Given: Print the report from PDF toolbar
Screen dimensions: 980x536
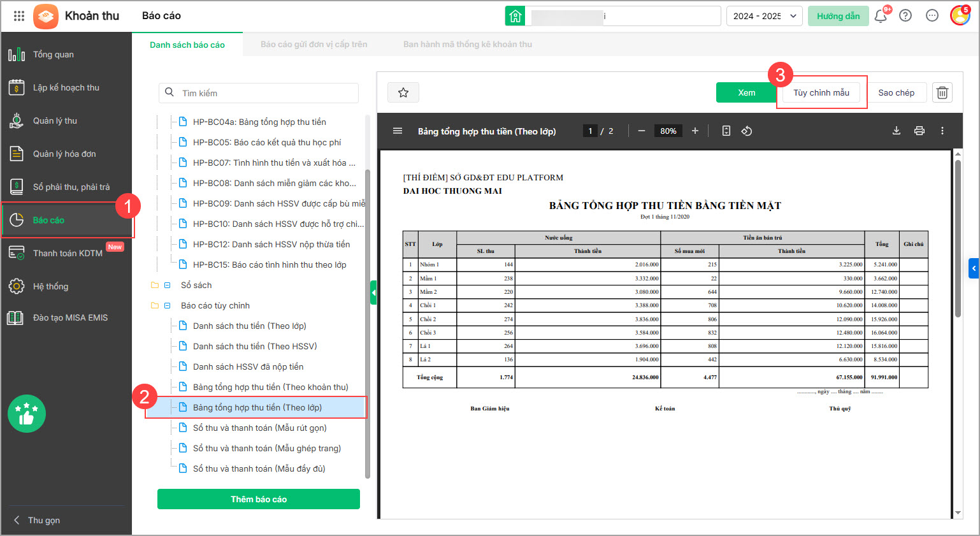Looking at the screenshot, I should coord(919,131).
